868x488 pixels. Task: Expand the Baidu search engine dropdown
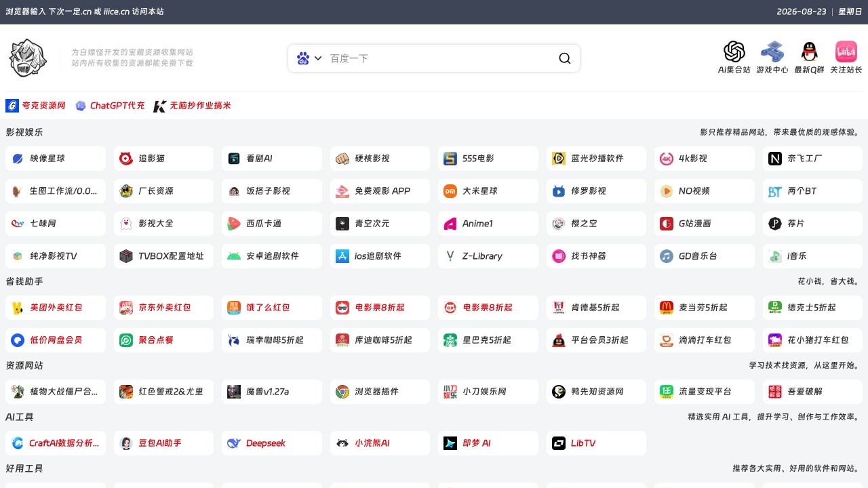(309, 58)
